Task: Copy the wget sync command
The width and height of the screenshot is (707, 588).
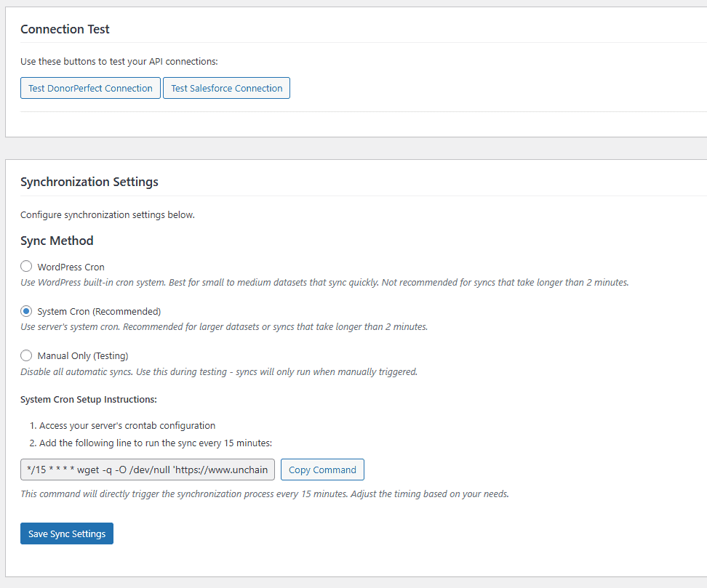Action: point(322,469)
